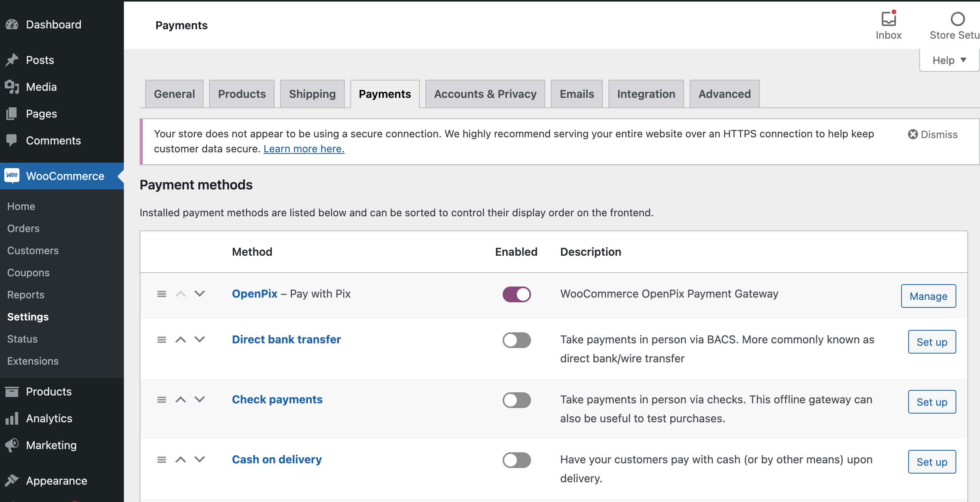Move OpenPix down with the down chevron
The width and height of the screenshot is (980, 502).
[200, 294]
